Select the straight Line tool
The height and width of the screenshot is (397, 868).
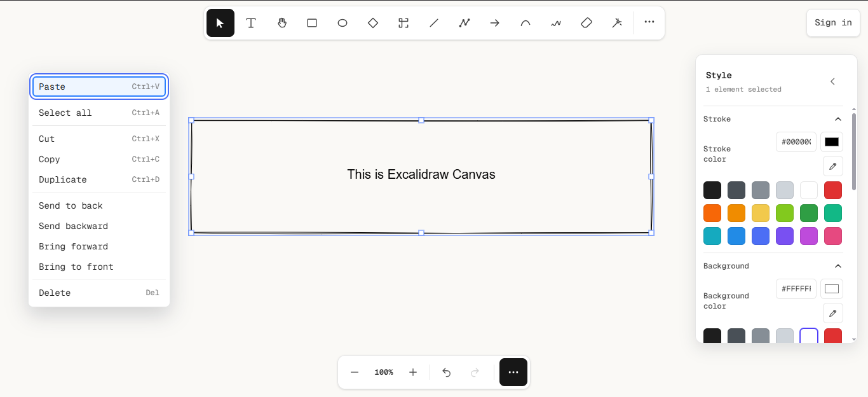click(434, 23)
